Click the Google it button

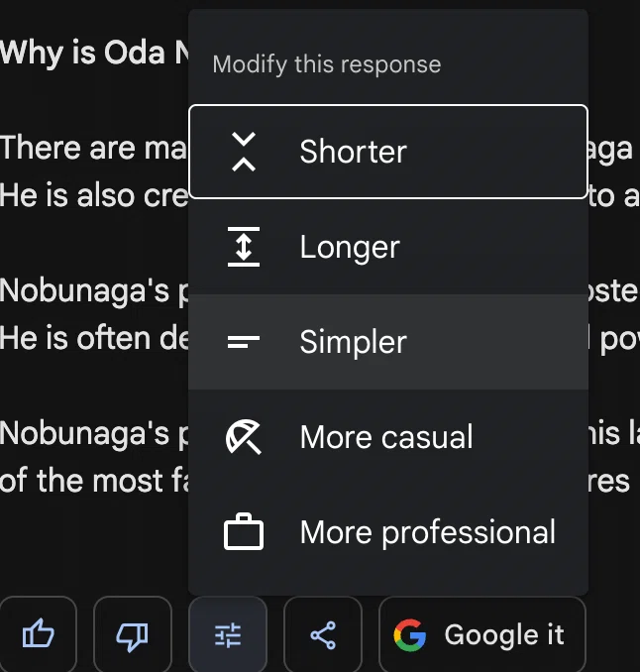(x=482, y=634)
